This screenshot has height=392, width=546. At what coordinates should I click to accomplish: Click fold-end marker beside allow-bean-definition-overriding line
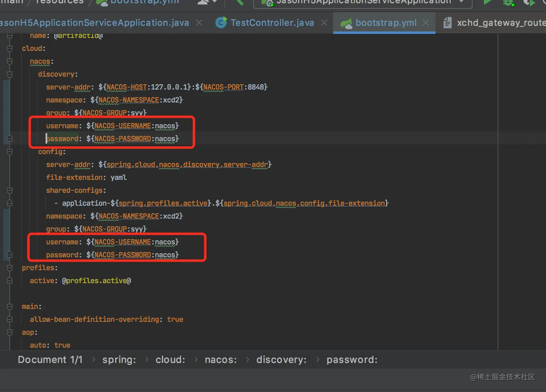click(x=10, y=319)
